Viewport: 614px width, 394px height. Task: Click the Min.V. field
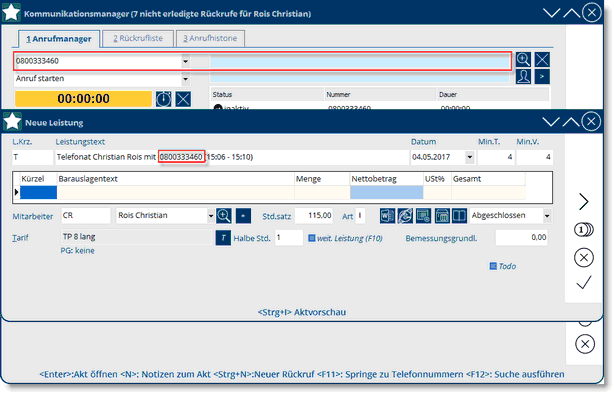pyautogui.click(x=534, y=157)
